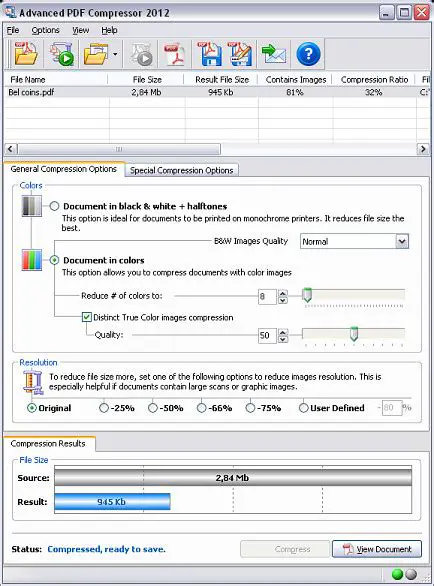434x586 pixels.
Task: Click the view PDF document toolbar icon
Action: [x=175, y=54]
